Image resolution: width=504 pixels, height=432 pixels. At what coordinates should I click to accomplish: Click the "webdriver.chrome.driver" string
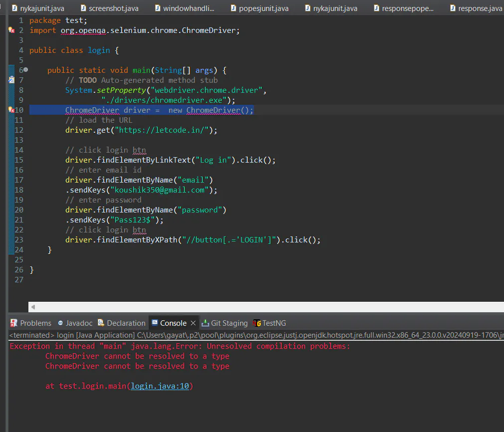(x=206, y=90)
